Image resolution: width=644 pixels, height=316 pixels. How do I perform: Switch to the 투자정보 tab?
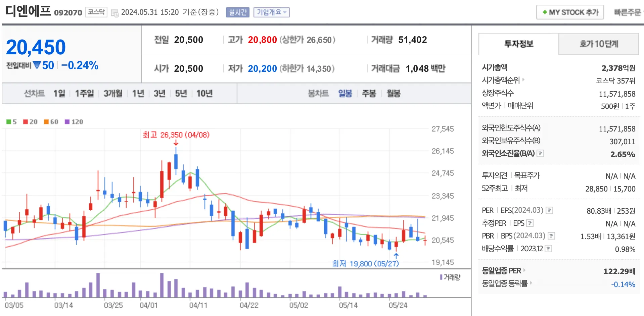pos(518,44)
